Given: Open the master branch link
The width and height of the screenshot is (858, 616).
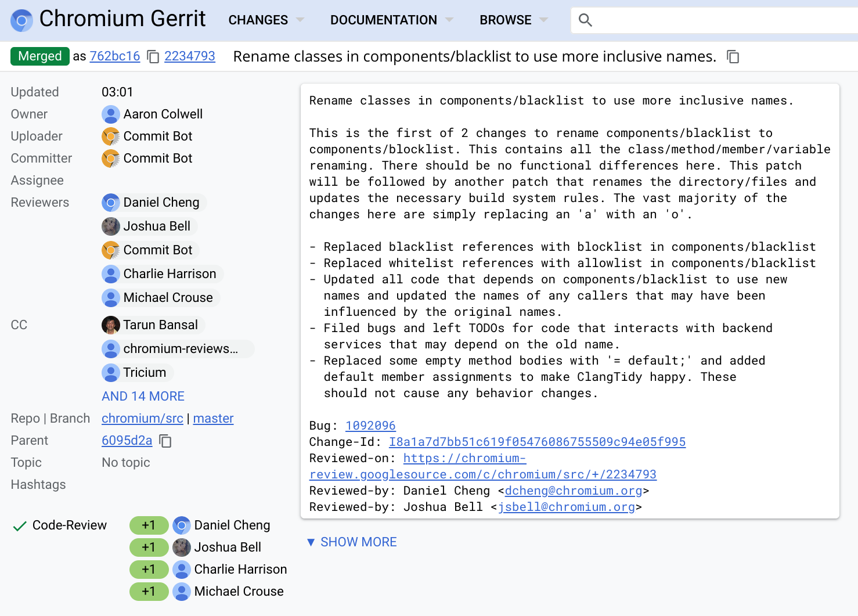Looking at the screenshot, I should [x=213, y=419].
